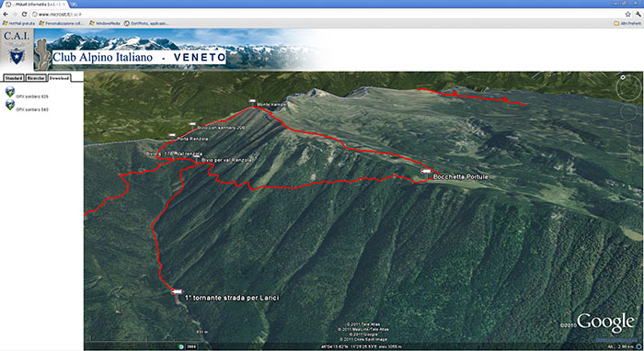Viewport: 644px width, 351px height.
Task: Click the GPX sentiero 826 globe icon
Action: [10, 92]
